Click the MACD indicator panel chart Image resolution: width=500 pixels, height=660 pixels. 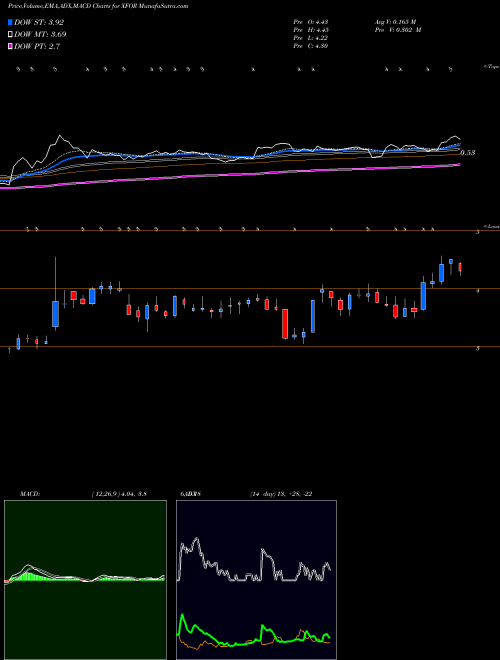tap(85, 580)
